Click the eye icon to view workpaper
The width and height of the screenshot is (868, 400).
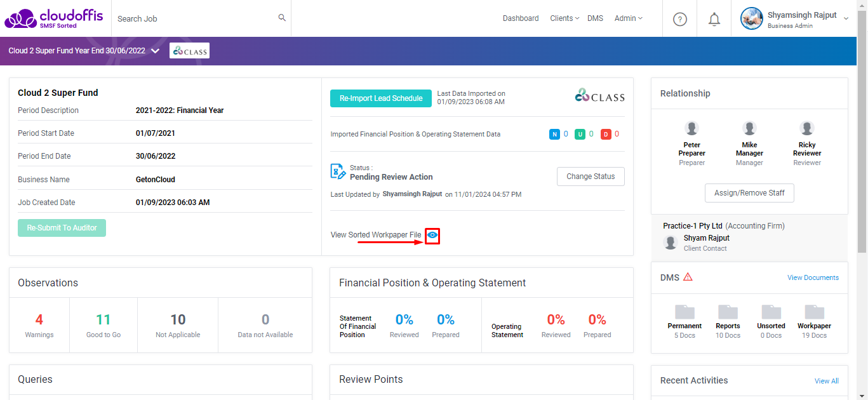432,235
